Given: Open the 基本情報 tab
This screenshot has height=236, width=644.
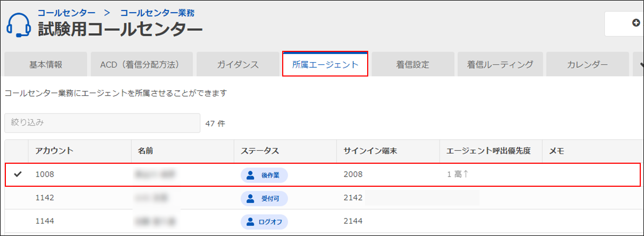Looking at the screenshot, I should point(45,65).
